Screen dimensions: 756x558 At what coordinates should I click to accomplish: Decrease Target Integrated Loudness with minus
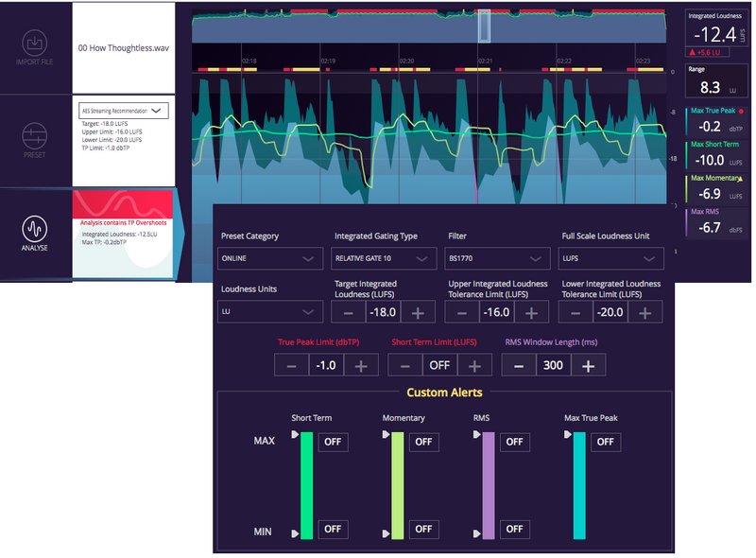[349, 312]
